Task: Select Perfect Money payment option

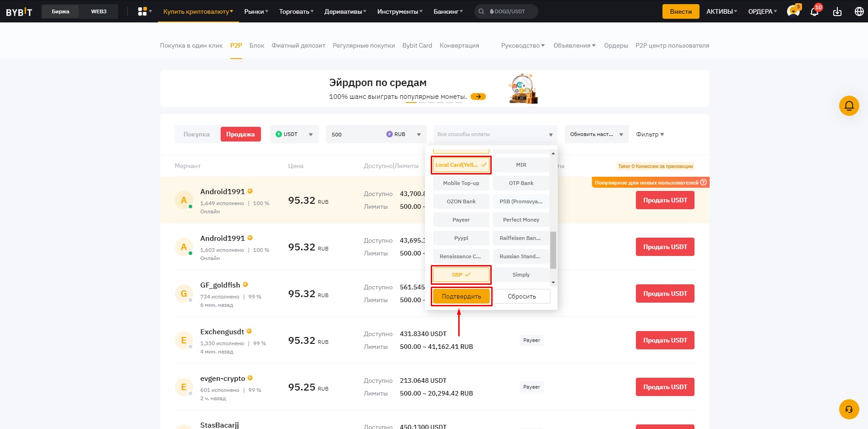Action: [x=521, y=220]
